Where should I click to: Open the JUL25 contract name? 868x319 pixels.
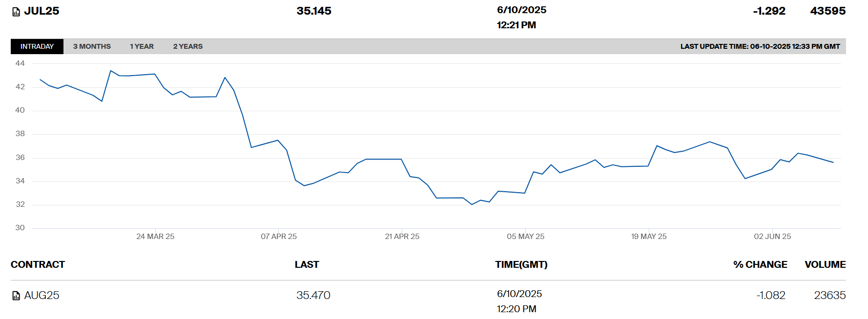[x=41, y=11]
